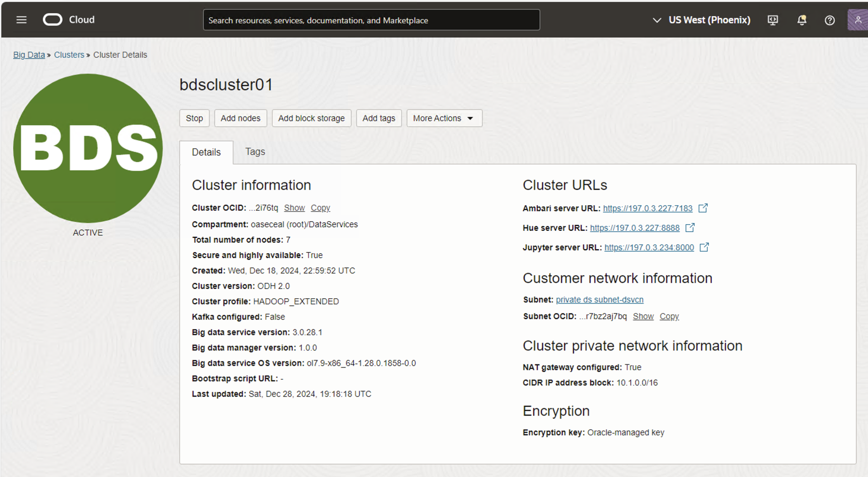Copy the Subnet OCID
Screen dimensions: 868x477
(x=669, y=316)
